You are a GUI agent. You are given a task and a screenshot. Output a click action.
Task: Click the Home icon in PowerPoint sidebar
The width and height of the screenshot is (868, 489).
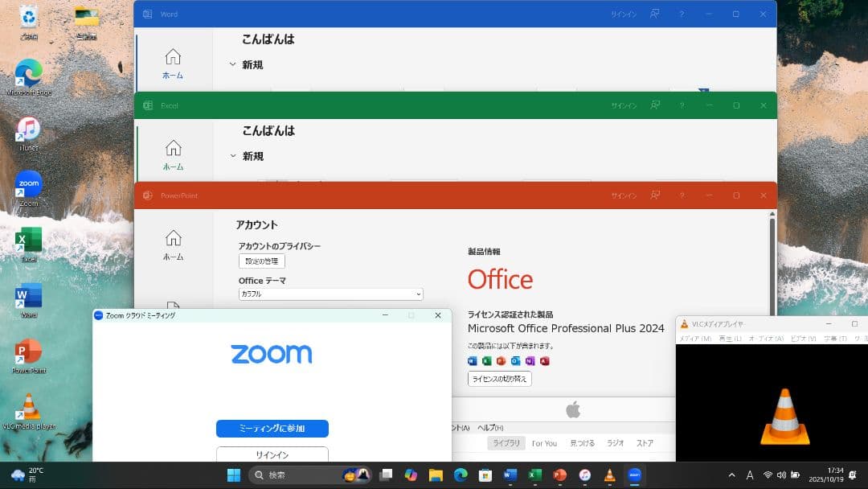pos(173,244)
